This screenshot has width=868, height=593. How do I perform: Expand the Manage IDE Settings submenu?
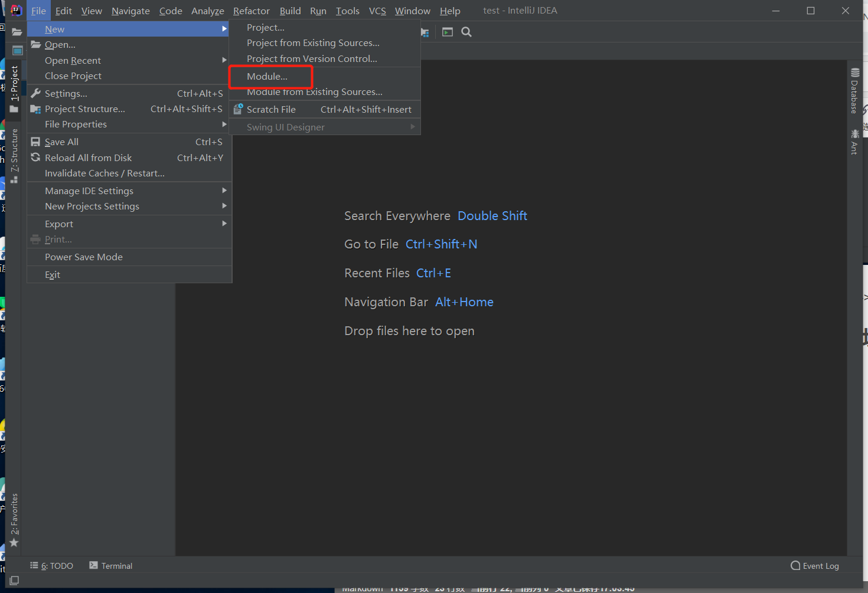(129, 191)
